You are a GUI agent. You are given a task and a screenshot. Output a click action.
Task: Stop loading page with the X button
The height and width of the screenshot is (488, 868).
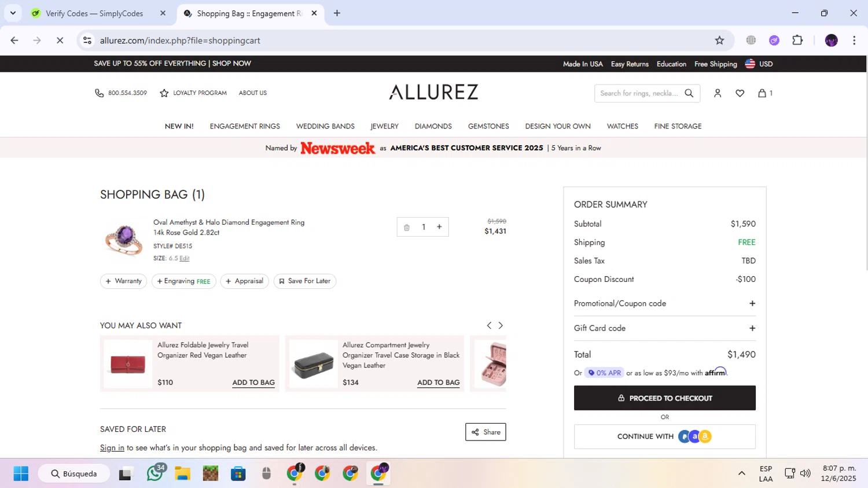point(60,41)
